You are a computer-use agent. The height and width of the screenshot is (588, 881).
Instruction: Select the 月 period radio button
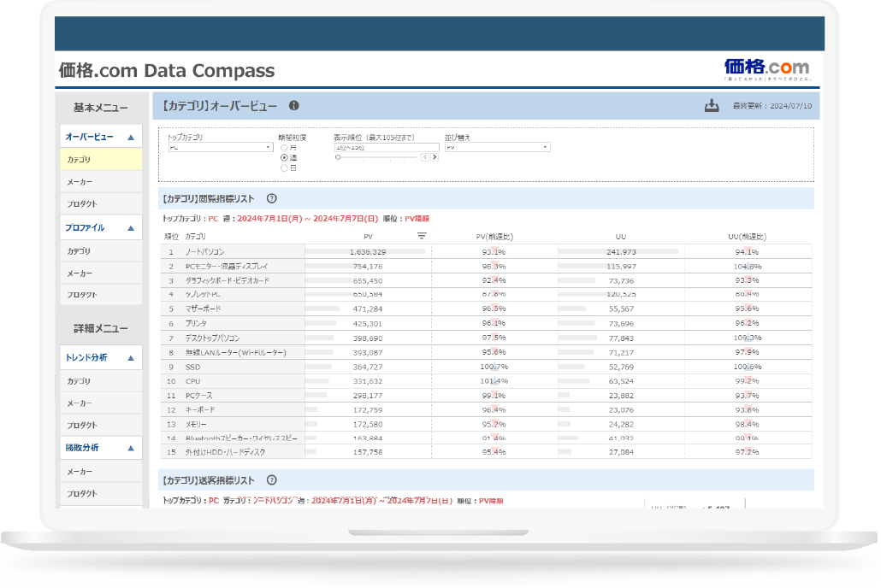click(283, 148)
